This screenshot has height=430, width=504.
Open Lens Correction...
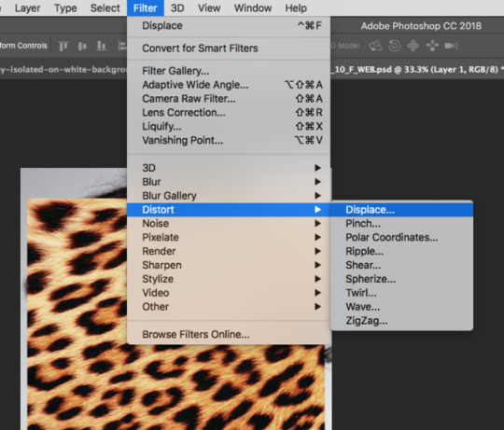[229, 113]
